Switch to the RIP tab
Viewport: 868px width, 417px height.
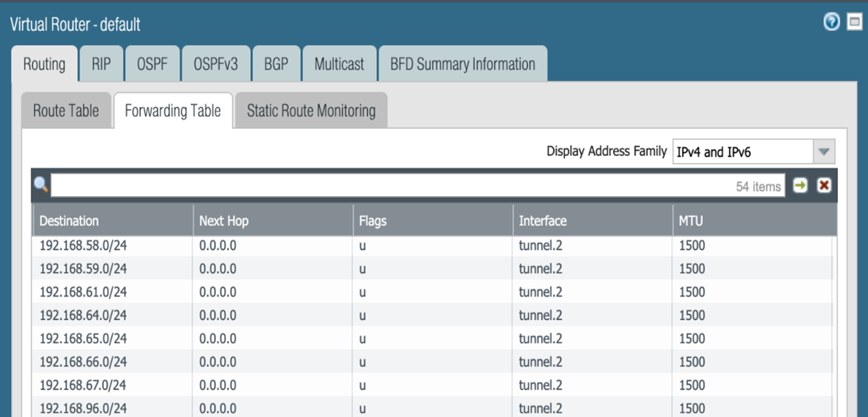101,64
